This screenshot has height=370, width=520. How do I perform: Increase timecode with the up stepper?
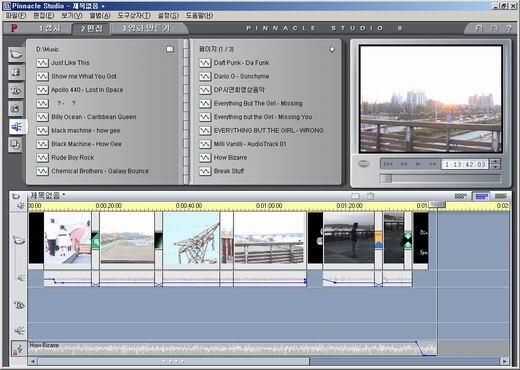pos(496,161)
